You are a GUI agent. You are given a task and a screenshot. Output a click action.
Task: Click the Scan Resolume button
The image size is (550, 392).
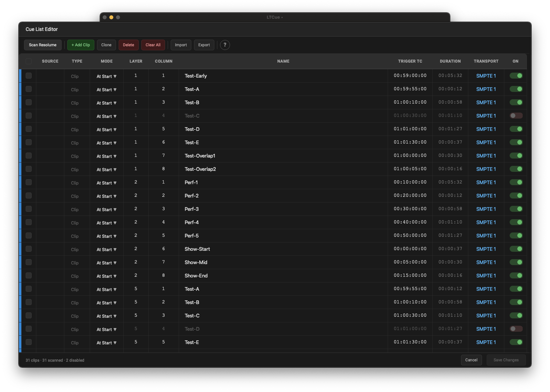(x=43, y=45)
